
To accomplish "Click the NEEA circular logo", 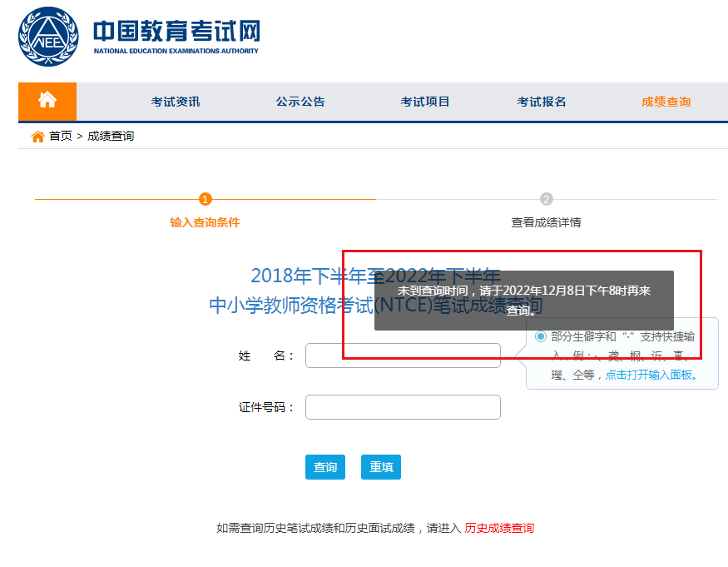I will pos(50,37).
